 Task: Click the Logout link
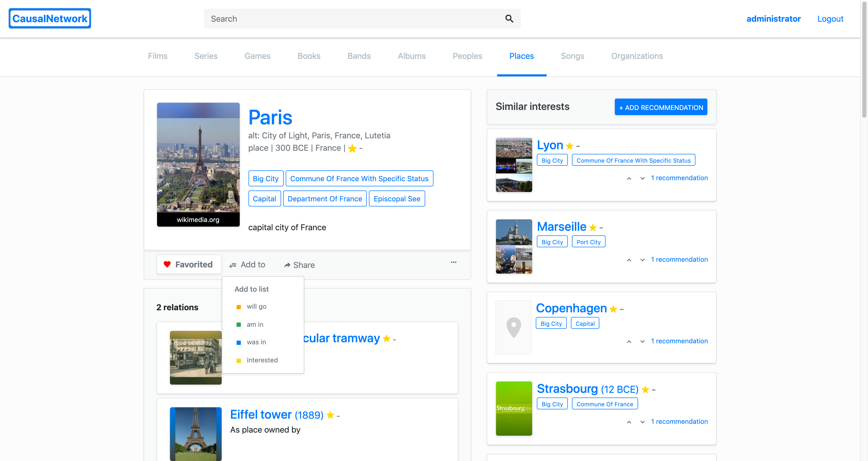[x=830, y=19]
